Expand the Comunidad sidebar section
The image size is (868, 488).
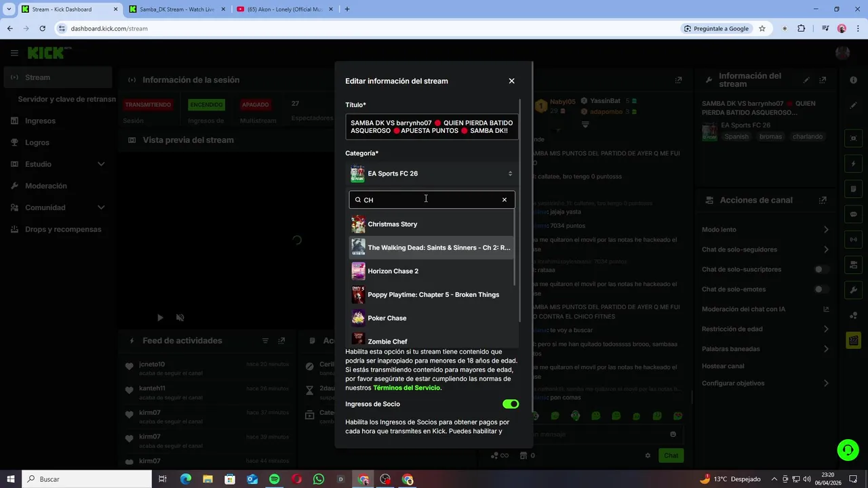pyautogui.click(x=101, y=207)
